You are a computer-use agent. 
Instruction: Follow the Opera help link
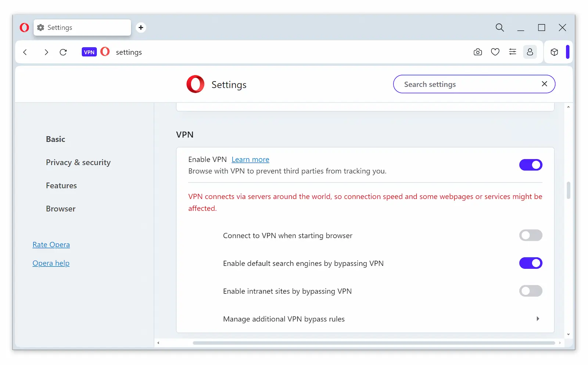pos(51,263)
